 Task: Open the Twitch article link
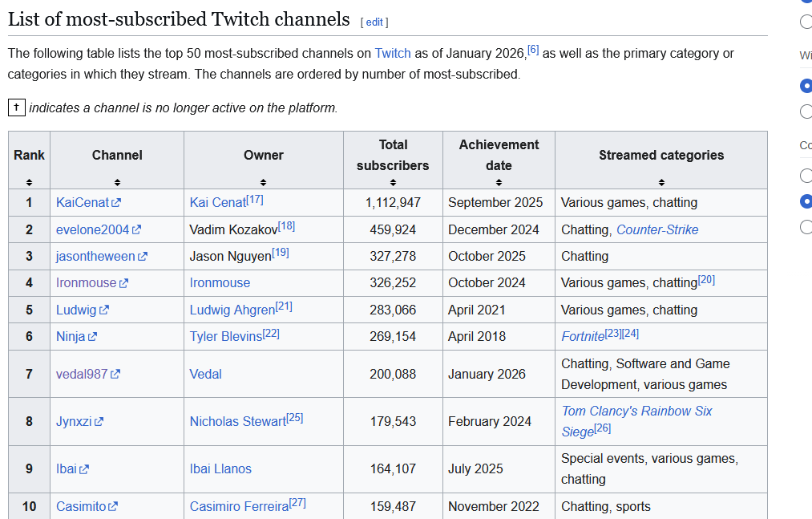point(393,54)
